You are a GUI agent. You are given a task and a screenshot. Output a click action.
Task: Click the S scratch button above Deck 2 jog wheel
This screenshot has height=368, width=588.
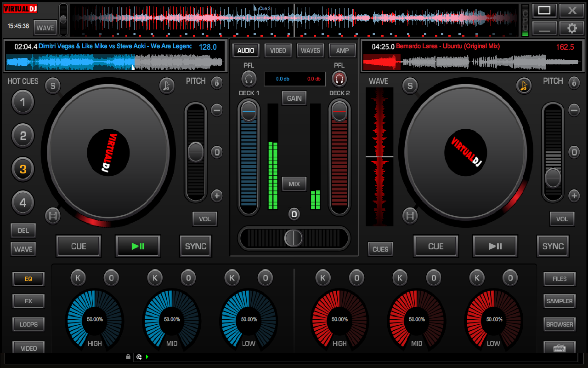click(410, 86)
